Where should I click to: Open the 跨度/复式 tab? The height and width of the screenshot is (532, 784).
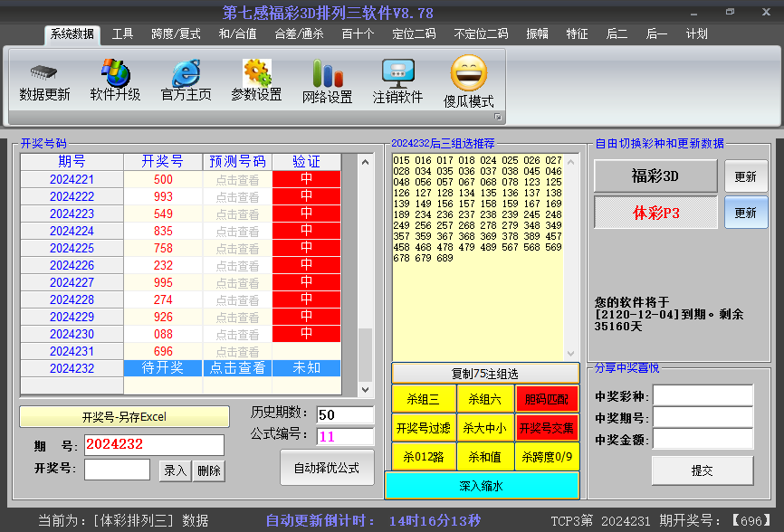click(x=176, y=34)
